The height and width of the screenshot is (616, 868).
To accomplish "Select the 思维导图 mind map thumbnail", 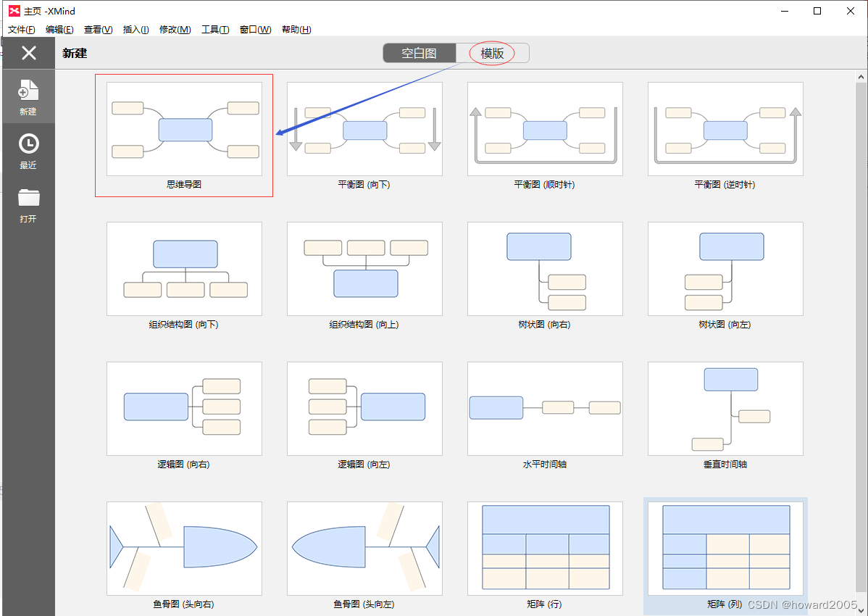I will tap(184, 129).
